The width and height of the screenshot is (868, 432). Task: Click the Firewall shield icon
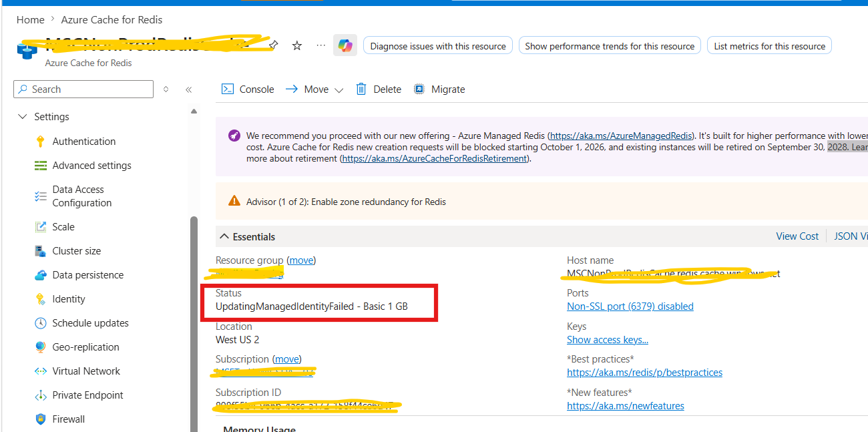41,419
